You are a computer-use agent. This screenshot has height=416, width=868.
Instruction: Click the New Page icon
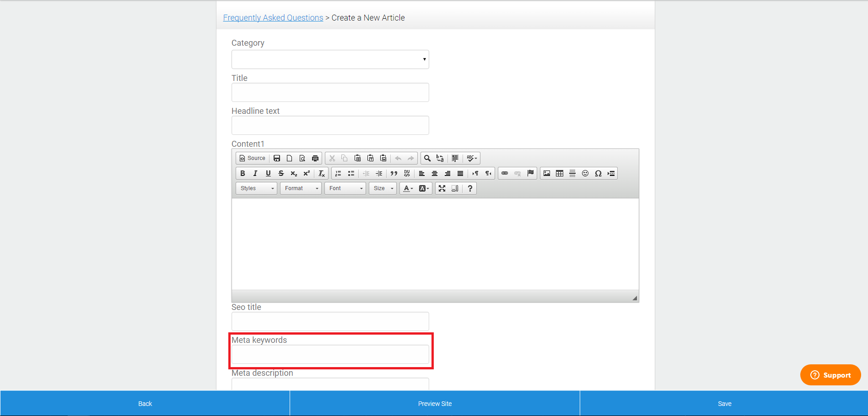290,158
